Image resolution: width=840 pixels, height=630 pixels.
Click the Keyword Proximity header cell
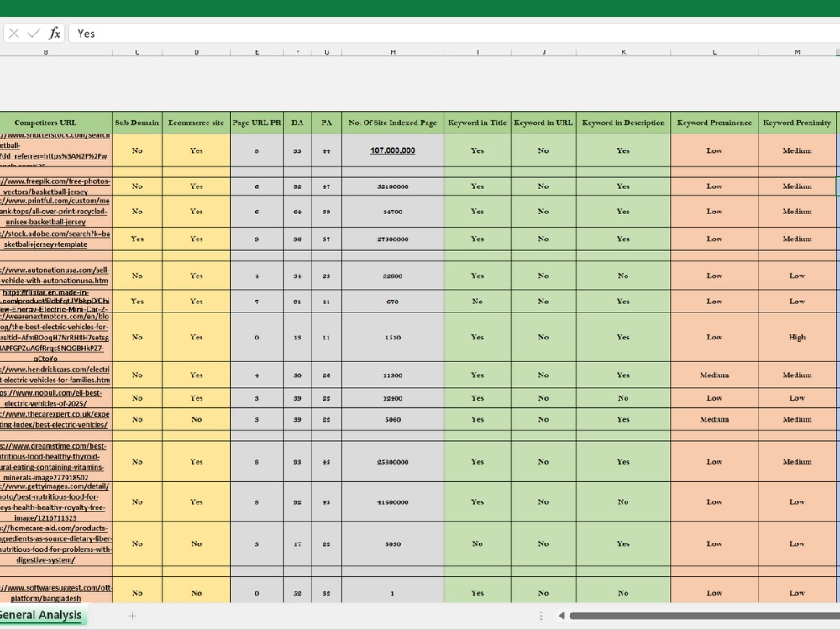pyautogui.click(x=797, y=123)
